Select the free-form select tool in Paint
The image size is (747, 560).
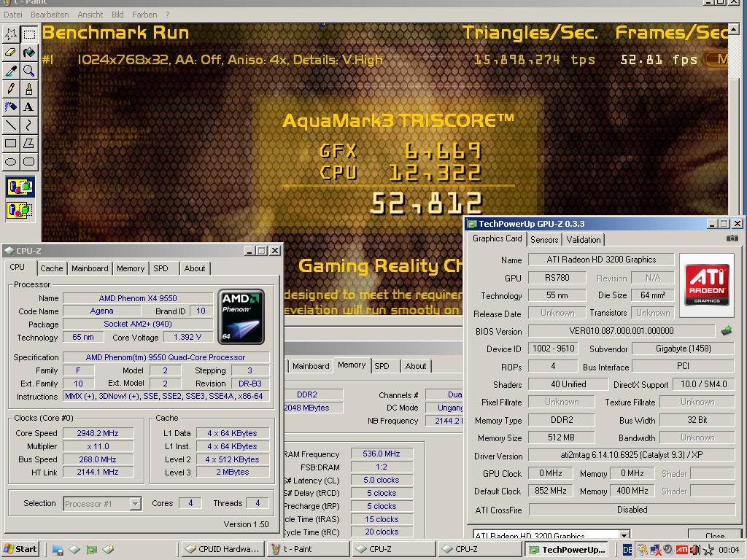point(11,34)
